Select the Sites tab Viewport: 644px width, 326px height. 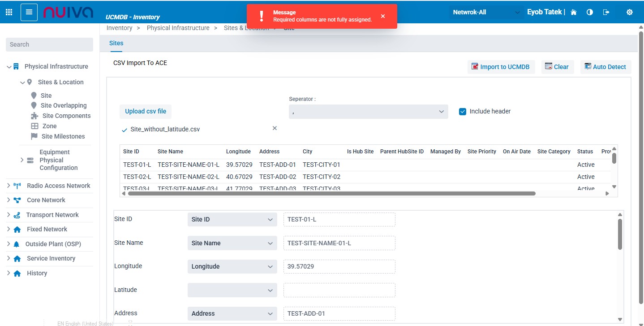(116, 43)
